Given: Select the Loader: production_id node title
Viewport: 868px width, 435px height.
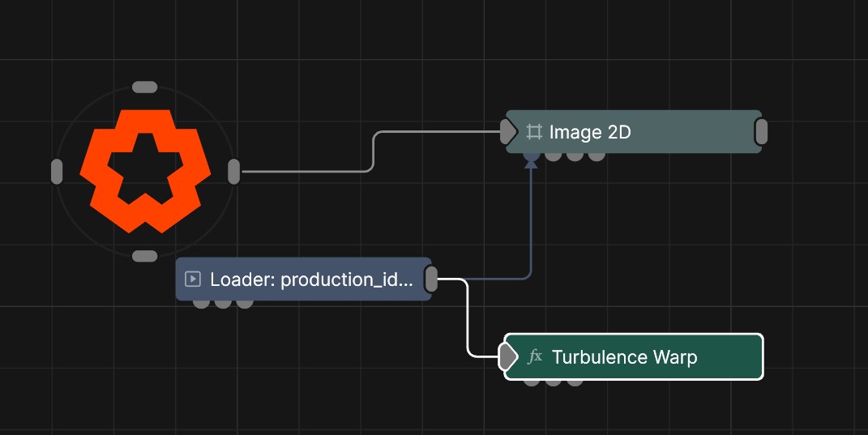Looking at the screenshot, I should click(311, 279).
